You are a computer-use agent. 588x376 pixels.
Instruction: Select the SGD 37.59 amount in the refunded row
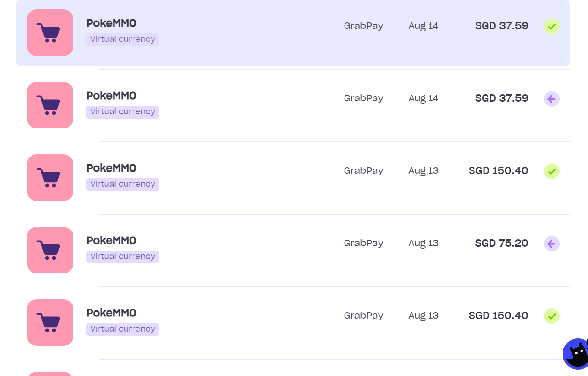coord(502,98)
